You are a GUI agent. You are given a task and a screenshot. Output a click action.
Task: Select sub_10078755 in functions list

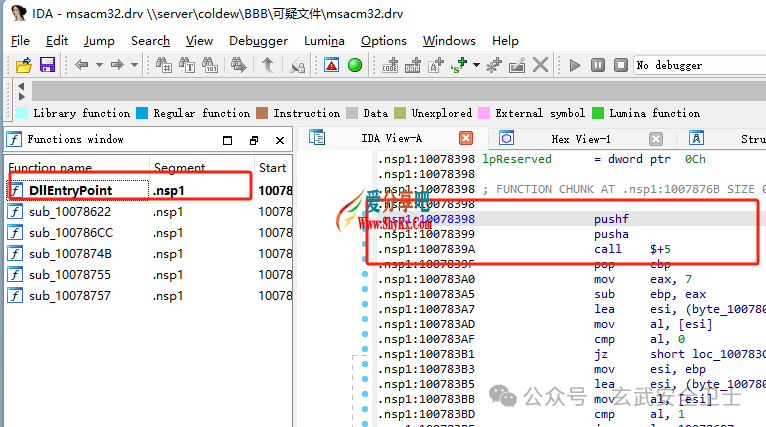tap(149, 275)
